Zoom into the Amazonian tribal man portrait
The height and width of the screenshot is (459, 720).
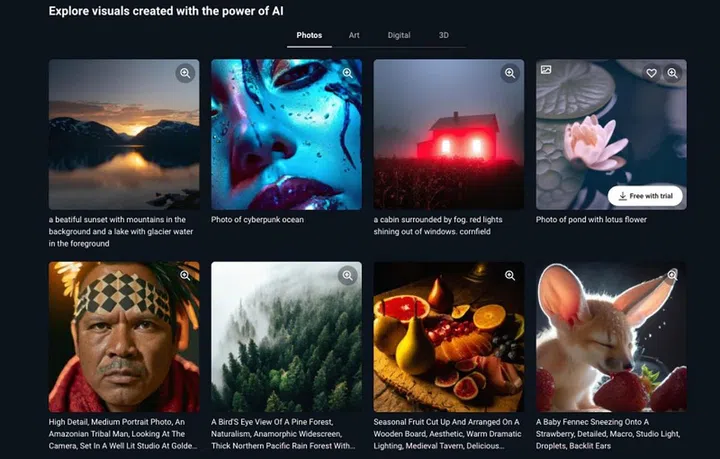coord(185,275)
